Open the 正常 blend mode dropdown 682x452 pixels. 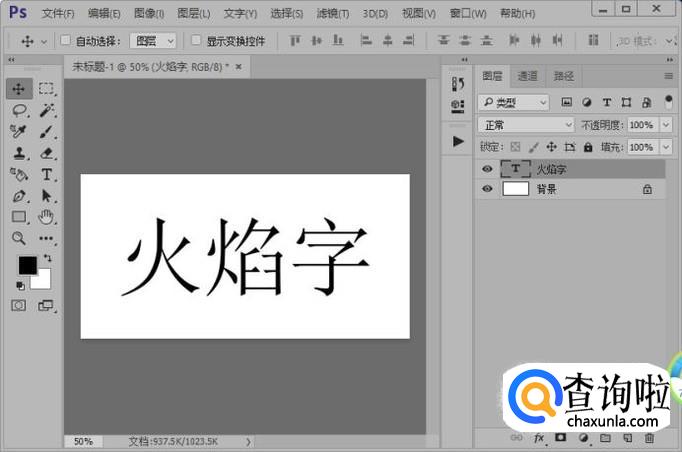click(x=526, y=125)
